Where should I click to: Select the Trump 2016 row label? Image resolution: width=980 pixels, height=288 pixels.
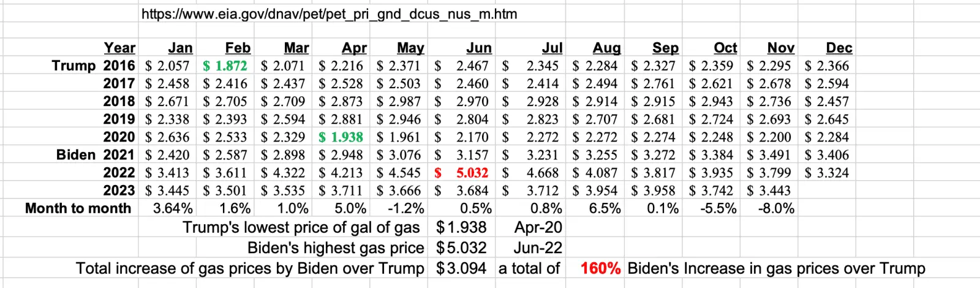[x=93, y=66]
